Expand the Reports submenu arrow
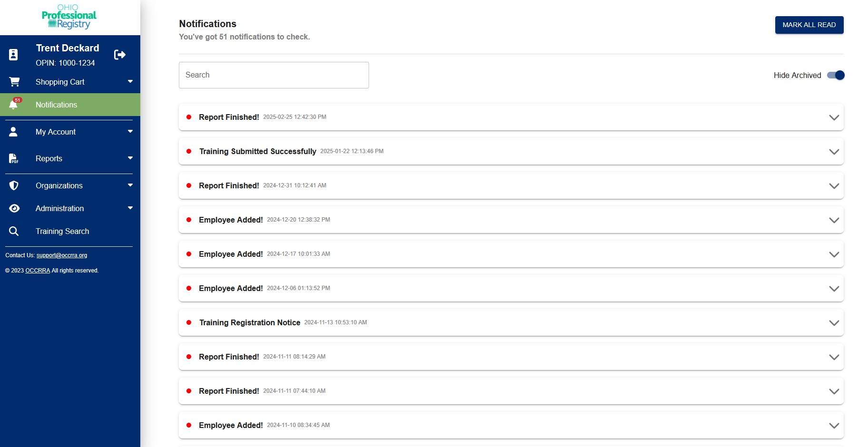The width and height of the screenshot is (868, 447). pyautogui.click(x=130, y=158)
